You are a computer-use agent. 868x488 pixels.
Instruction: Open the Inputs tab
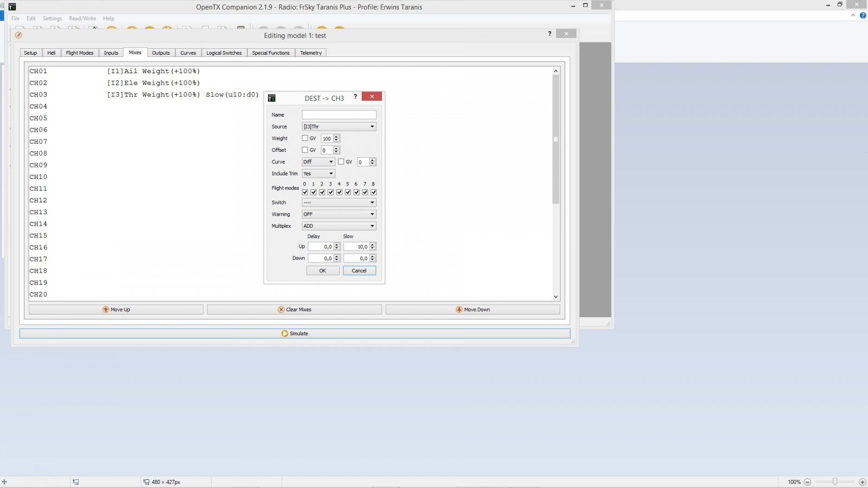[x=111, y=53]
